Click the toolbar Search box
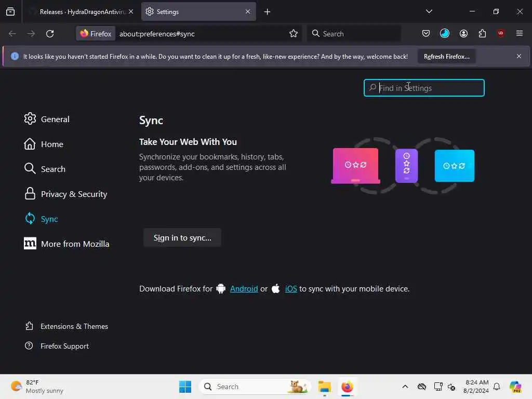The height and width of the screenshot is (399, 532). 354,34
